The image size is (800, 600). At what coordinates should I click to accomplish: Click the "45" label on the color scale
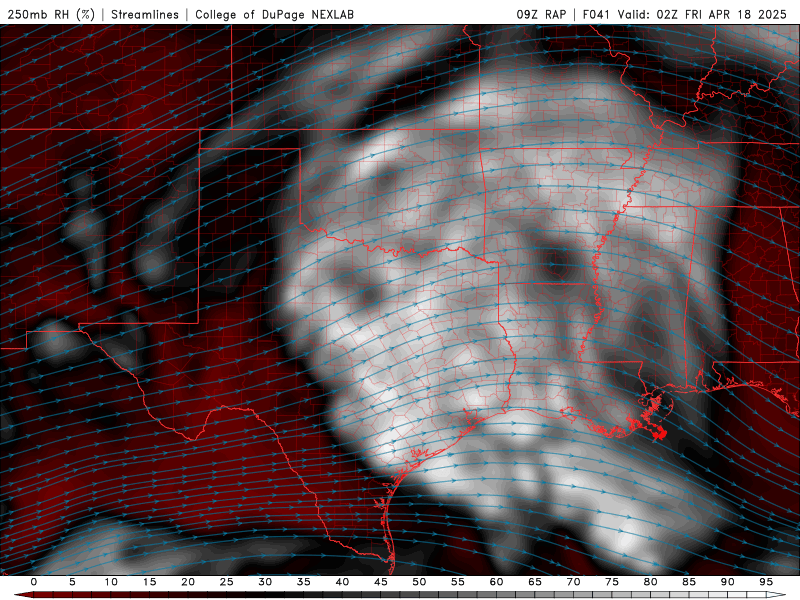click(x=381, y=582)
